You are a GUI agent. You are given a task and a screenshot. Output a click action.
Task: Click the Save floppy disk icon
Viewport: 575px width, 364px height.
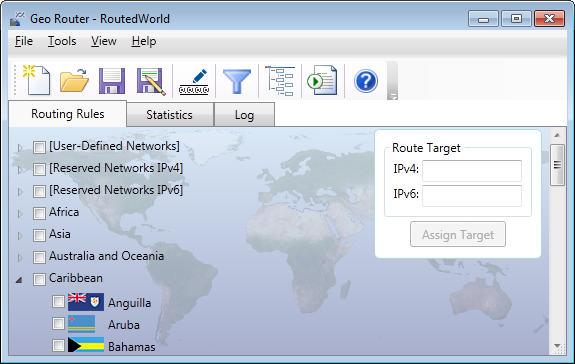(112, 81)
